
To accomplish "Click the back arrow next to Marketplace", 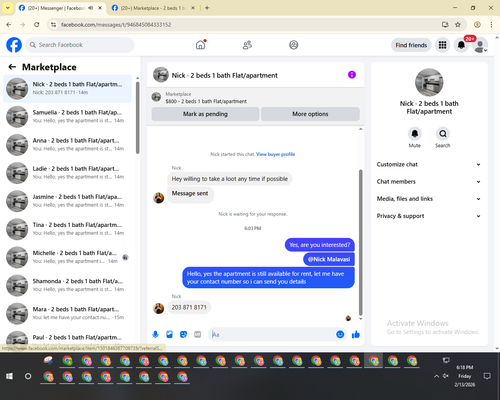I will [x=12, y=67].
